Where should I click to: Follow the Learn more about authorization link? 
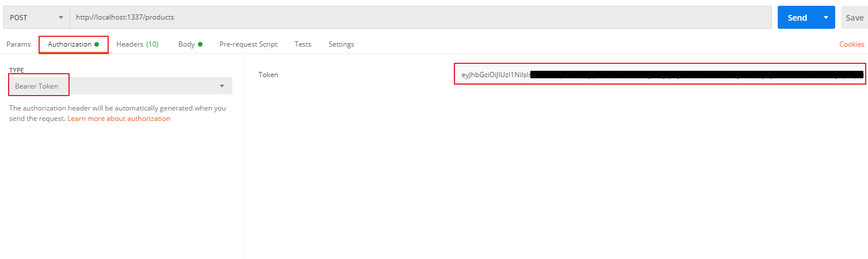pos(118,119)
